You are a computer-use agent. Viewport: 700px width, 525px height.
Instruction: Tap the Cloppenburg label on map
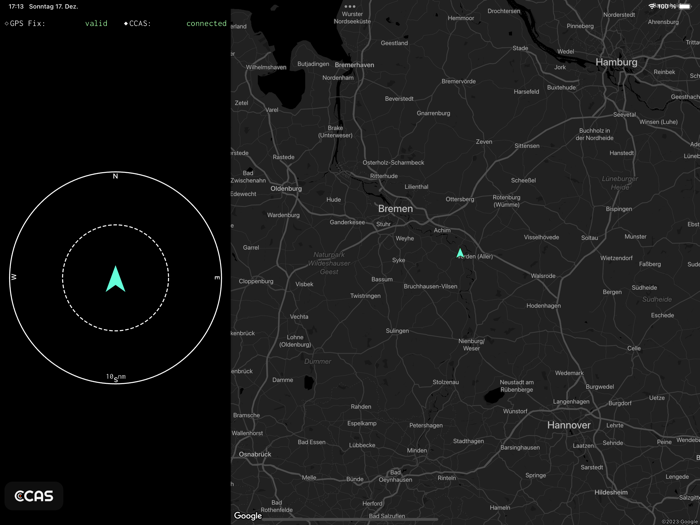tap(256, 281)
